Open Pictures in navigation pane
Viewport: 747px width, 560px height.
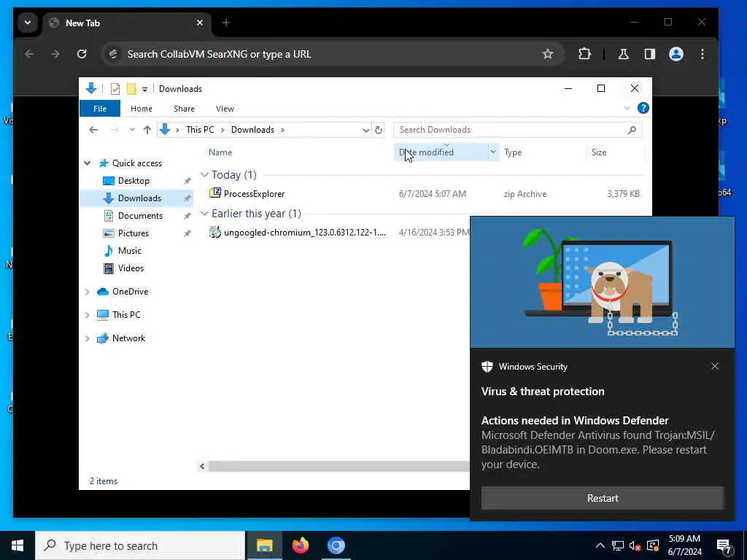pos(133,233)
